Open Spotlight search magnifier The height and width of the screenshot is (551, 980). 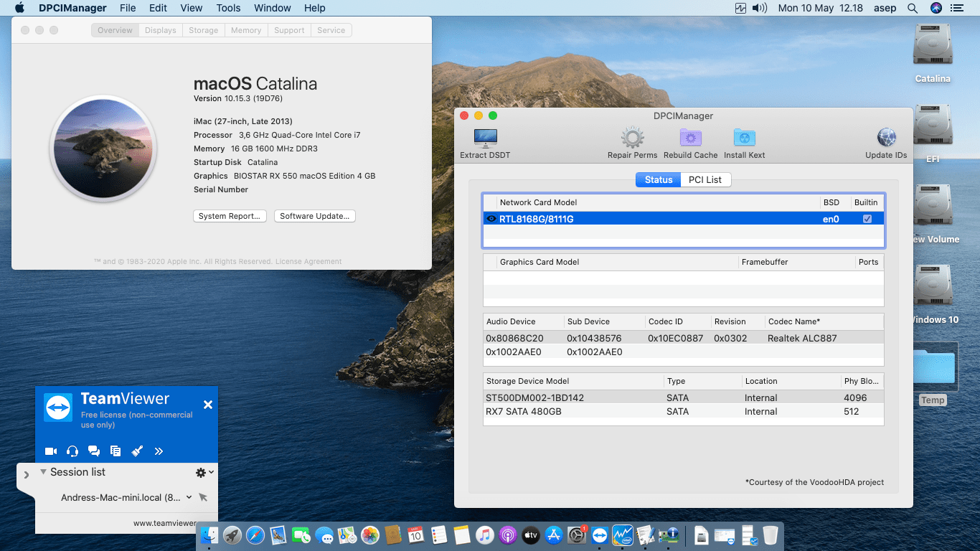(x=913, y=8)
